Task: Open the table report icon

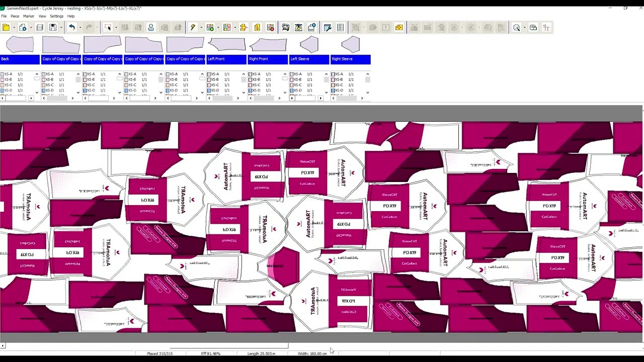Action: click(x=341, y=28)
